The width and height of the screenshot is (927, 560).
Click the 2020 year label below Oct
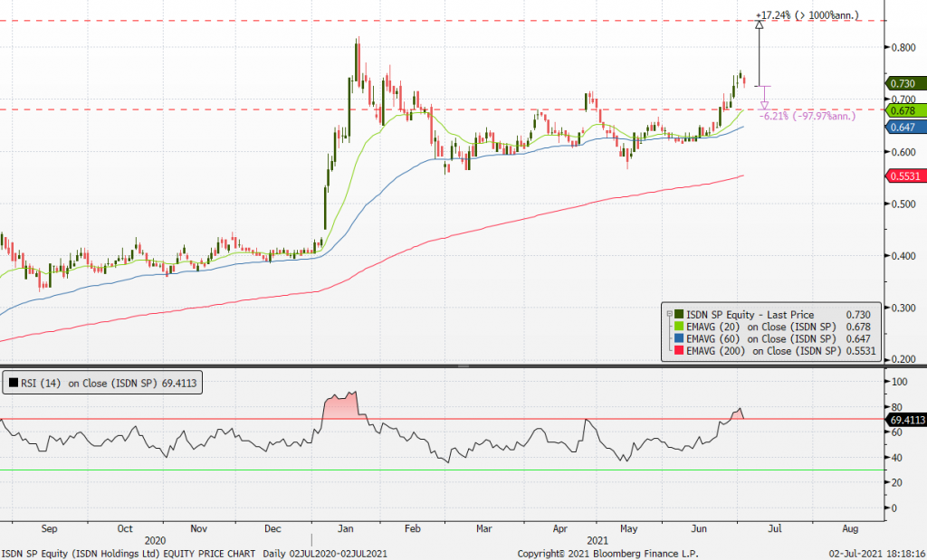click(155, 540)
